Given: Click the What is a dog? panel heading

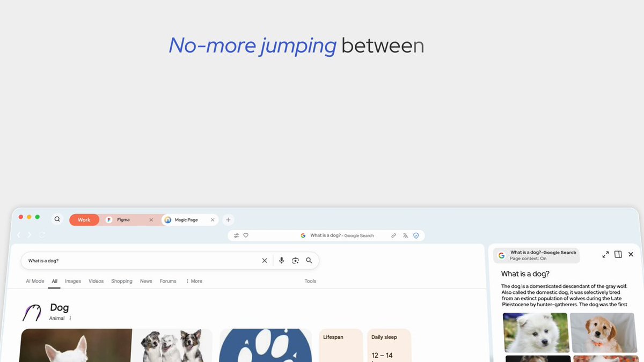Looking at the screenshot, I should click(525, 274).
